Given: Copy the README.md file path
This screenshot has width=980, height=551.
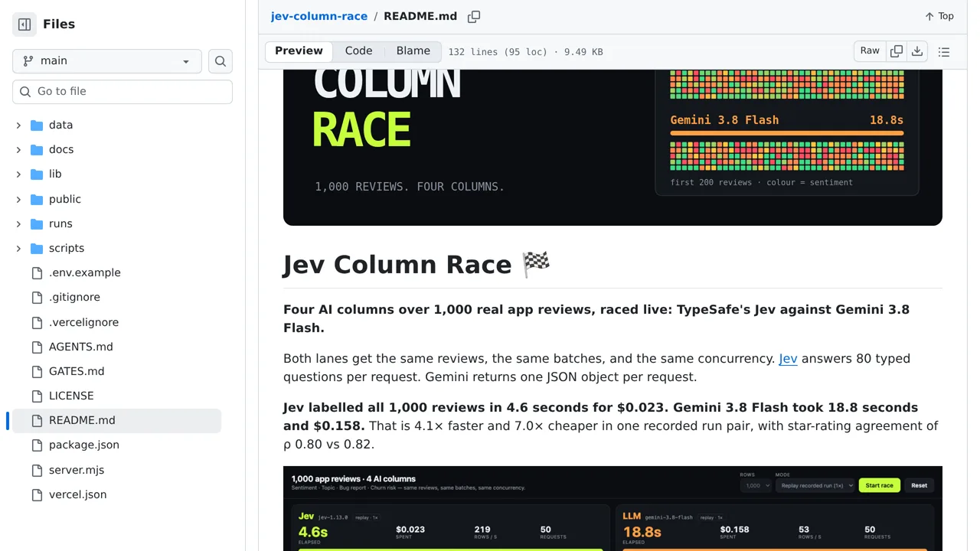Looking at the screenshot, I should (x=474, y=16).
